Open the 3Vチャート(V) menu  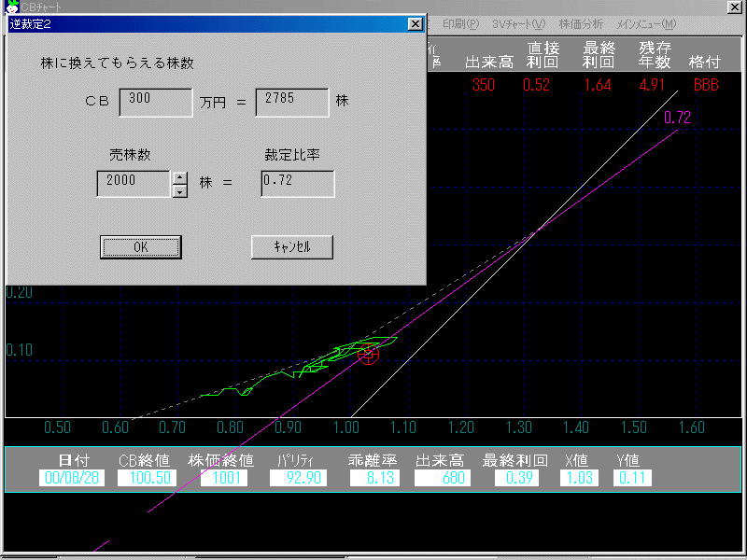tap(519, 24)
